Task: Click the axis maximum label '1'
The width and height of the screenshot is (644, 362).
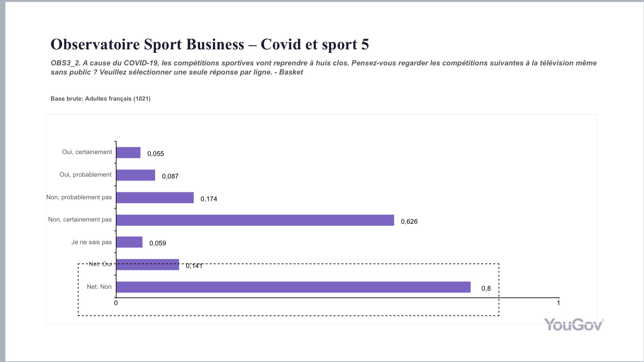Action: click(558, 303)
